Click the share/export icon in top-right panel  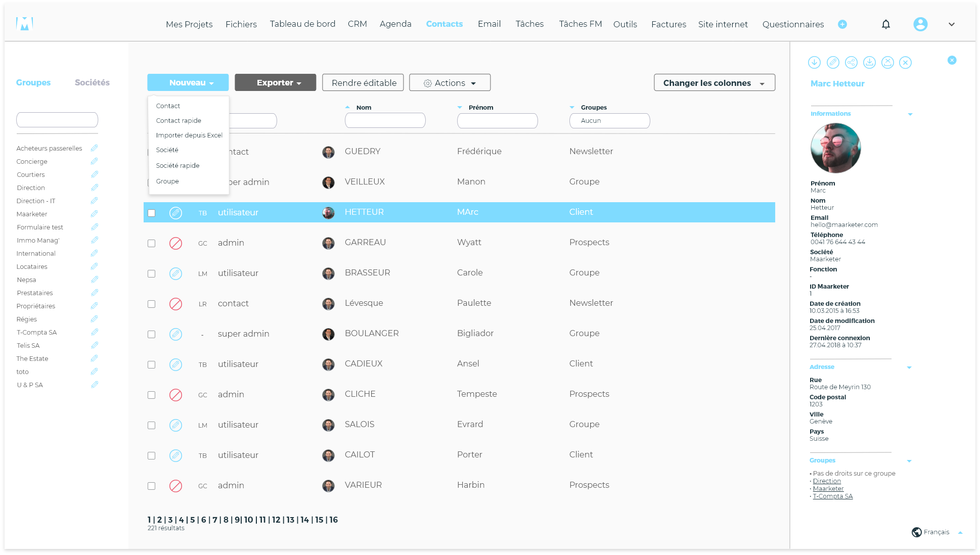click(852, 63)
